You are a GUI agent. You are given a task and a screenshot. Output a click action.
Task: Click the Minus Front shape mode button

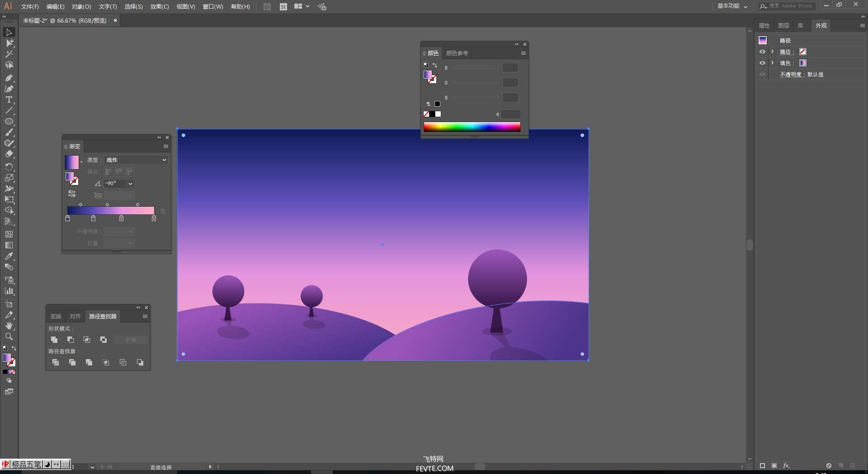71,340
